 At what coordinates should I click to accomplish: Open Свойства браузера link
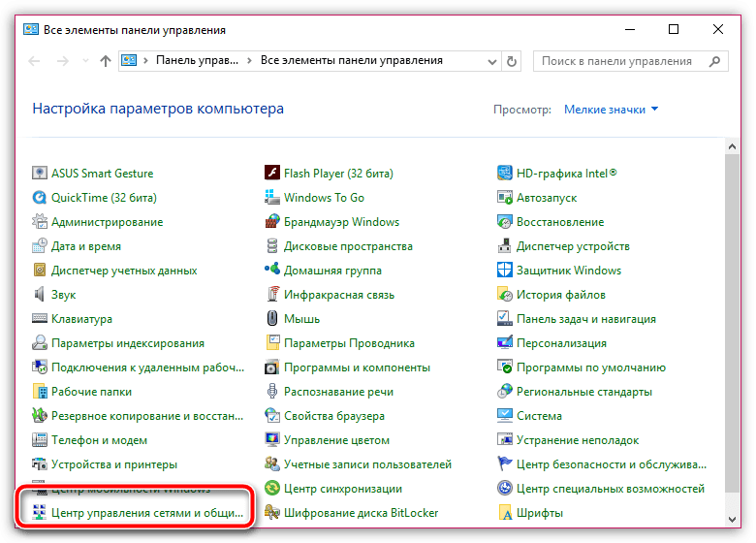coord(334,416)
